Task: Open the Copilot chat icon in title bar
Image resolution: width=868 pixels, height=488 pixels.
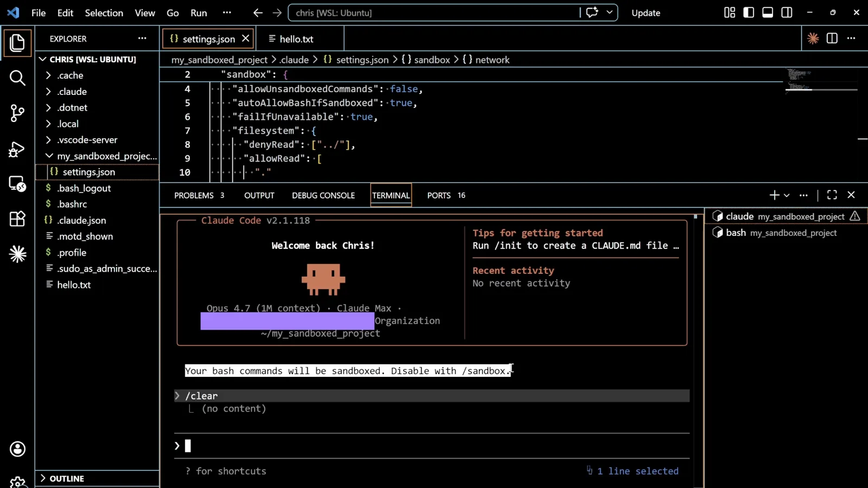Action: click(592, 12)
